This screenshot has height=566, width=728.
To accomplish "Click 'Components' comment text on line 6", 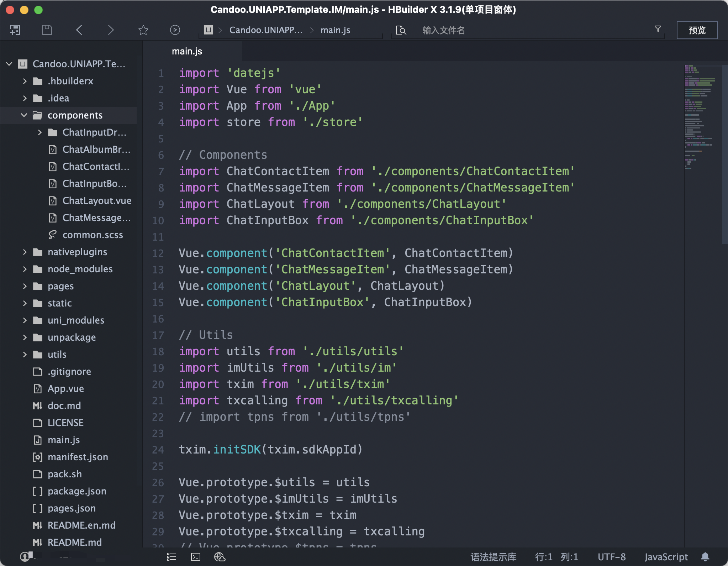I will (233, 155).
